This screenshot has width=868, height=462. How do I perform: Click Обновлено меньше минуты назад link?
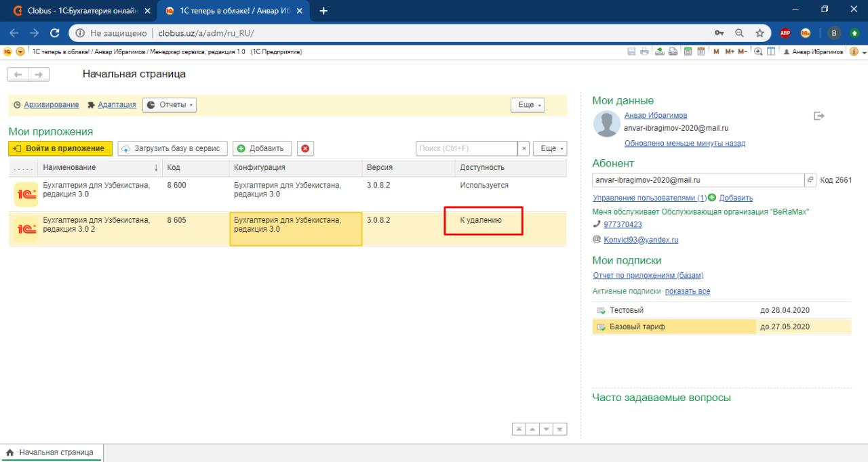[684, 143]
